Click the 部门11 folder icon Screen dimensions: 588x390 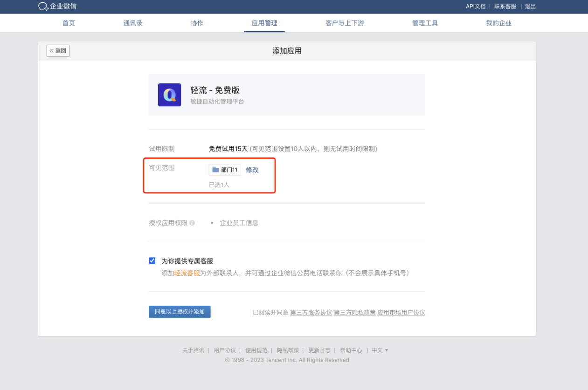215,170
